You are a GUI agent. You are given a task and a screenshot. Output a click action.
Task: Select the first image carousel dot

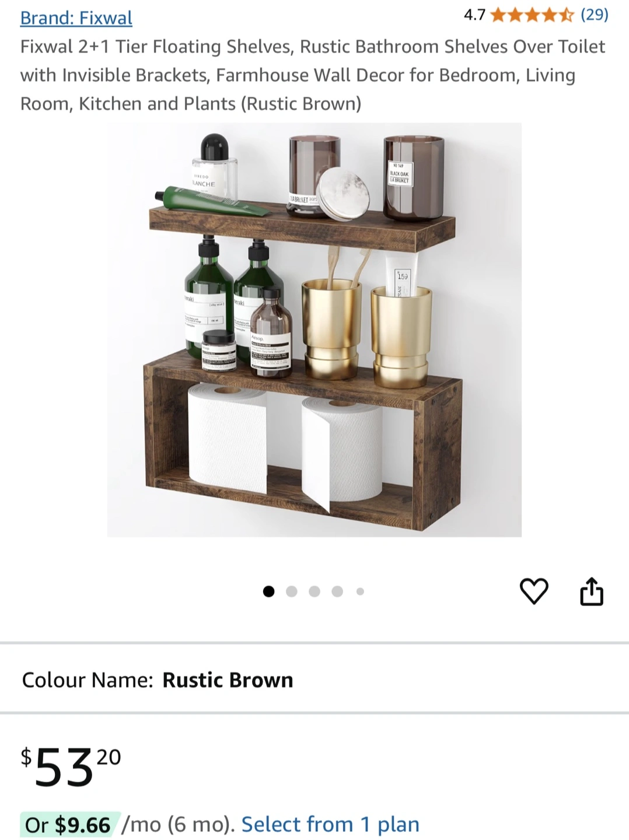268,591
